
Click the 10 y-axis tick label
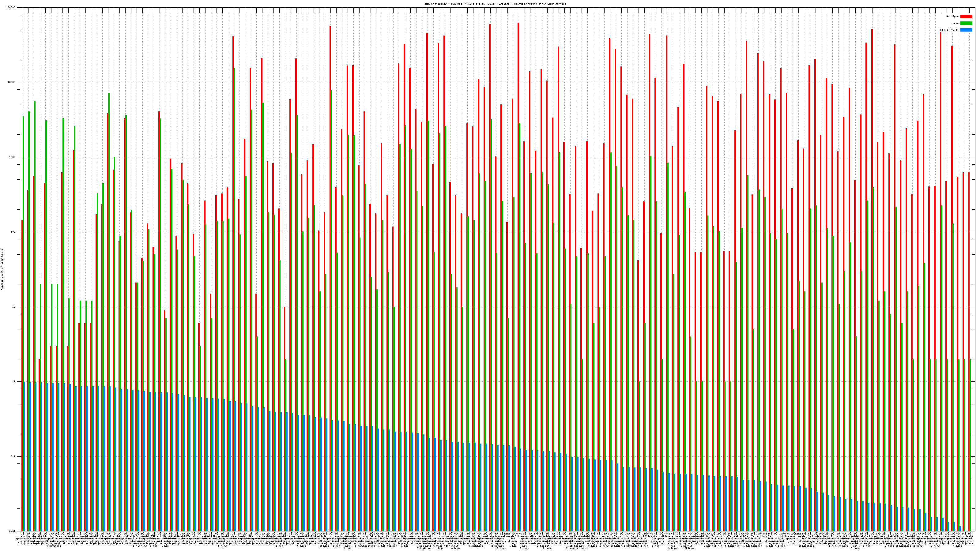pyautogui.click(x=14, y=307)
